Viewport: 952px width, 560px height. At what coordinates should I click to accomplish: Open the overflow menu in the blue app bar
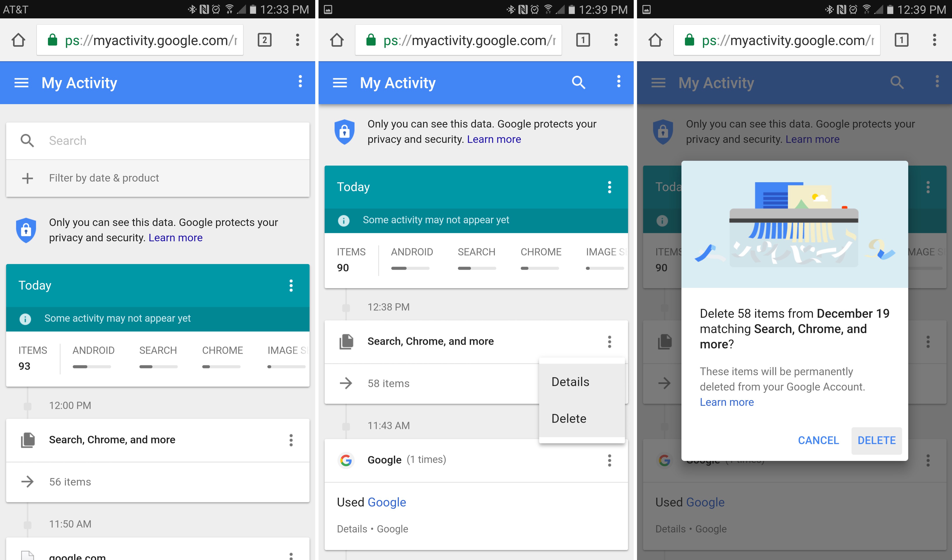click(x=300, y=82)
